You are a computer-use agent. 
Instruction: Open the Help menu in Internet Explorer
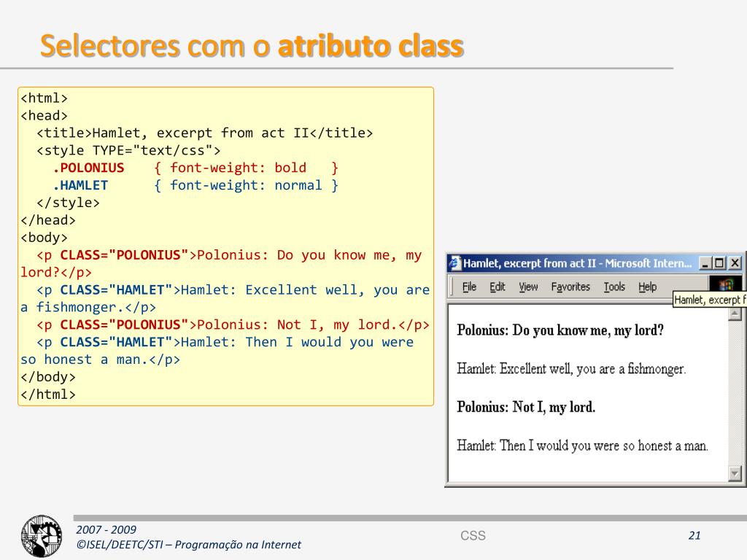click(648, 287)
